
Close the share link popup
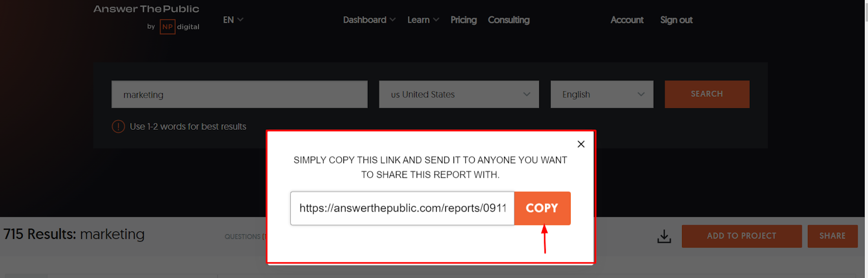[x=581, y=144]
